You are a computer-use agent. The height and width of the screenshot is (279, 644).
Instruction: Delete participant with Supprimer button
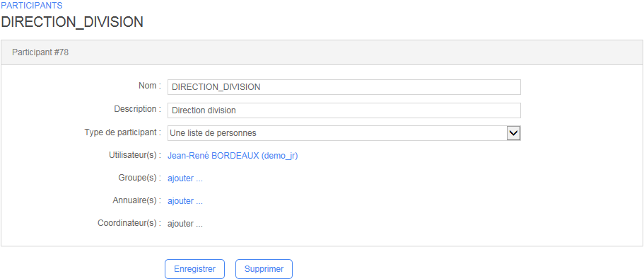264,269
